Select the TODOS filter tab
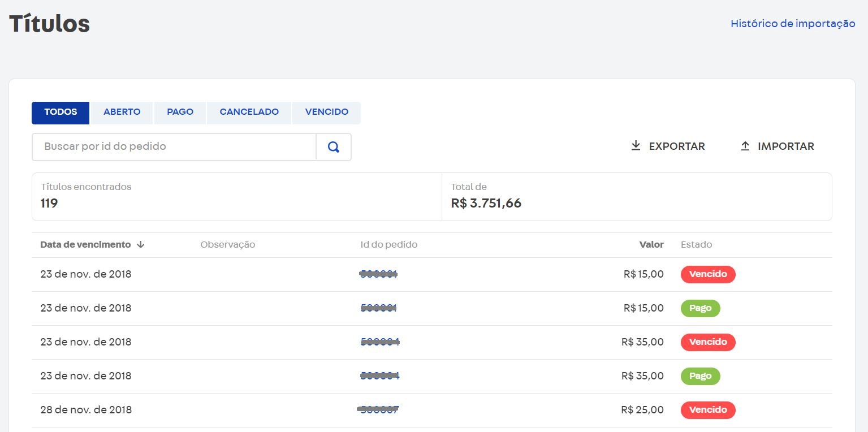868x432 pixels. click(60, 112)
